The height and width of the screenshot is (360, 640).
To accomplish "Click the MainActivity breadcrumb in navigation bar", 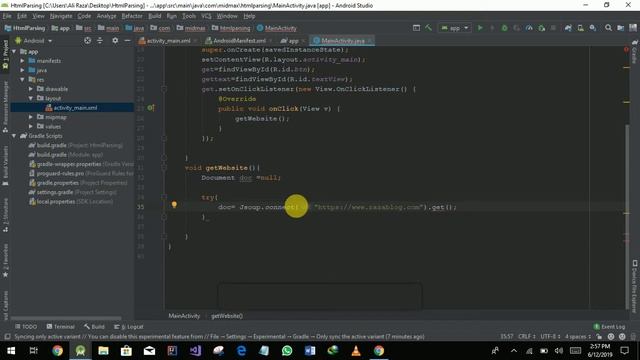I will pyautogui.click(x=277, y=28).
